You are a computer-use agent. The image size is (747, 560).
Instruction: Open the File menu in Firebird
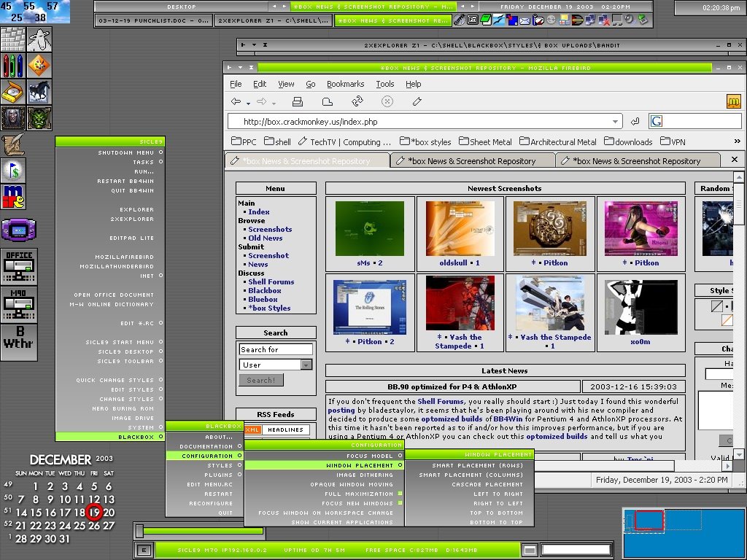point(236,84)
